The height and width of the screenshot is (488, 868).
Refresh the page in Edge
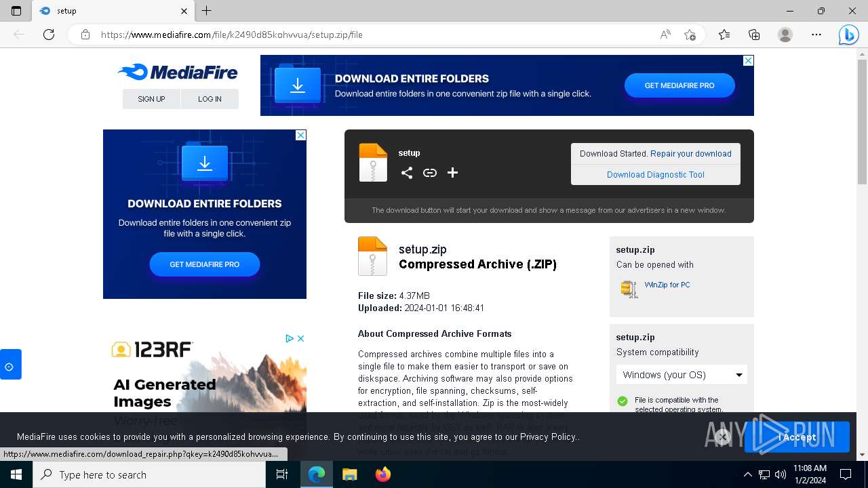pos(49,35)
